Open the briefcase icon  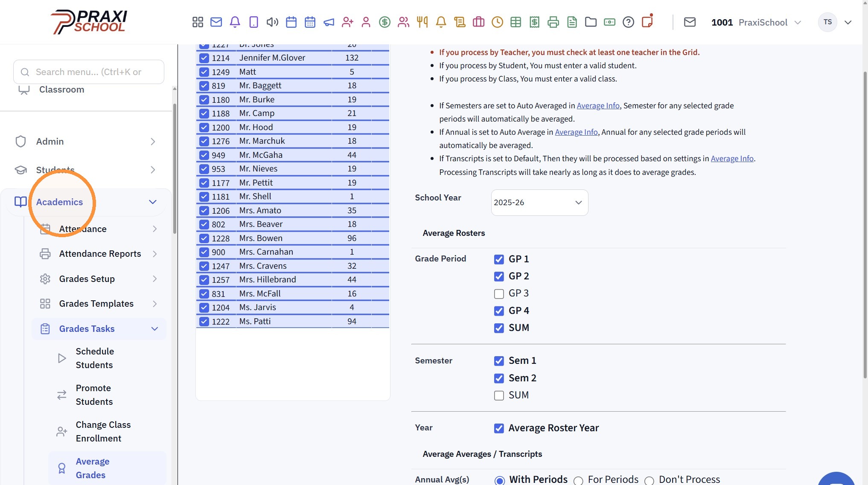tap(479, 22)
